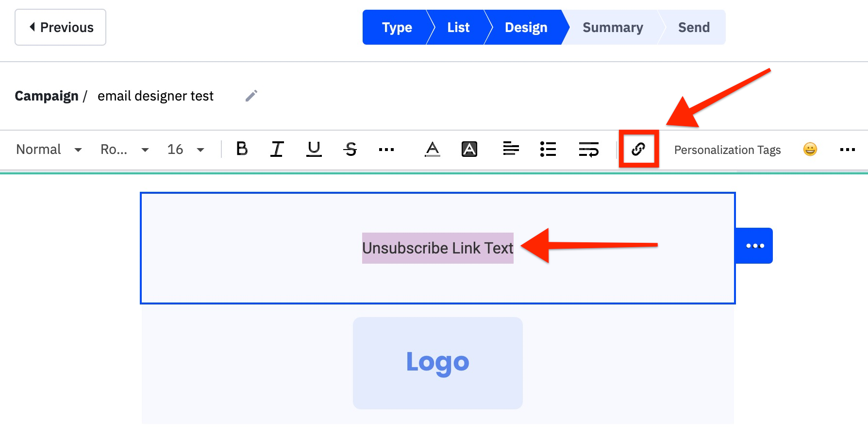Open the emoji picker
The height and width of the screenshot is (438, 868).
pyautogui.click(x=810, y=150)
